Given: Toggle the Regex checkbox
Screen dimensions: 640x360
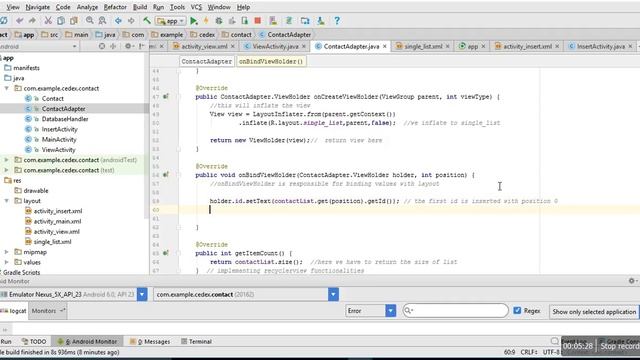Looking at the screenshot, I should click(517, 311).
